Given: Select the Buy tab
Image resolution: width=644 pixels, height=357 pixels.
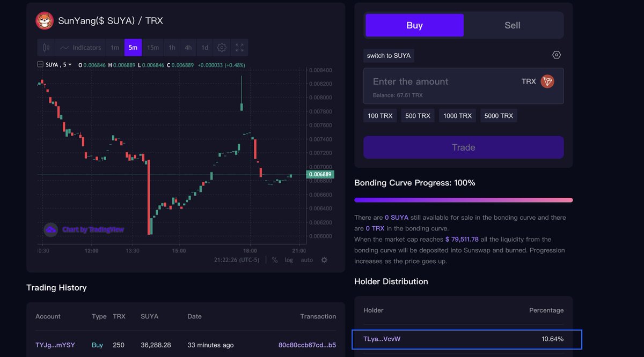Looking at the screenshot, I should pos(414,25).
